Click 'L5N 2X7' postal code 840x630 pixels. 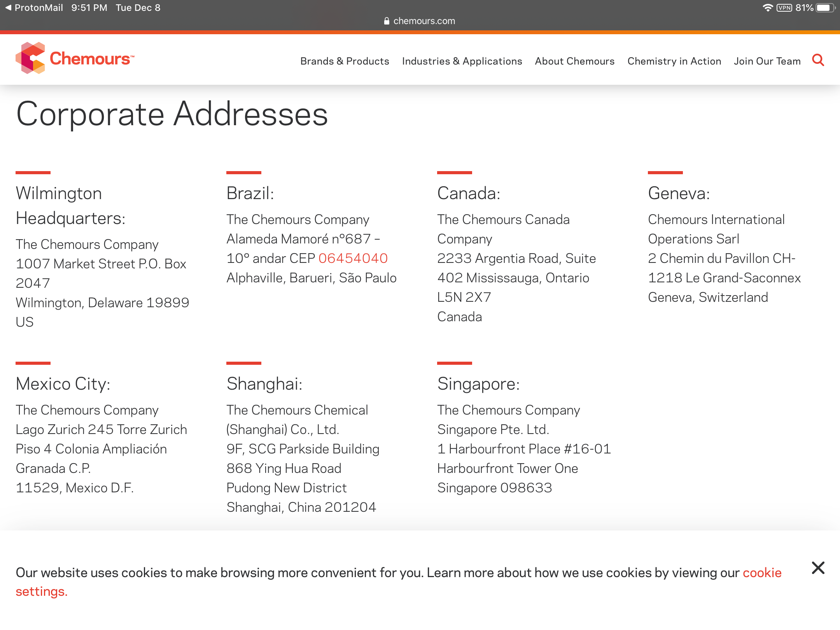click(x=464, y=297)
